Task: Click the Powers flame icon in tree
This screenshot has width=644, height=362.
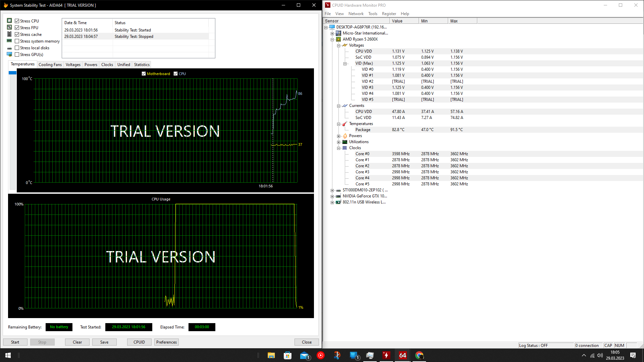Action: tap(344, 136)
